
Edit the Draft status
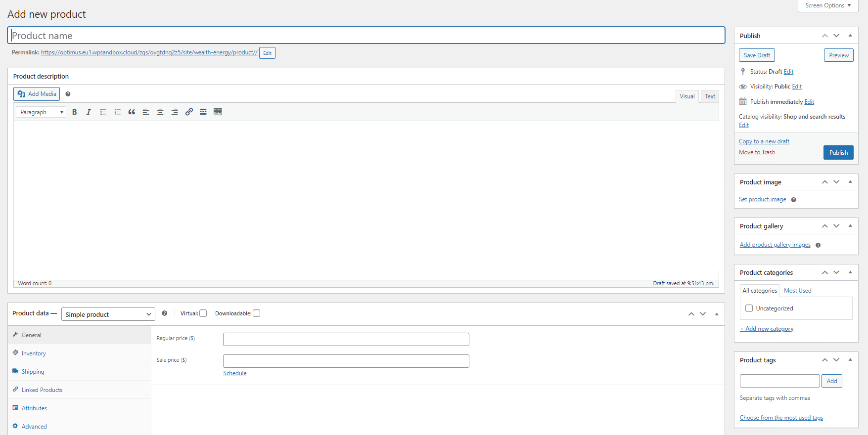[x=788, y=72]
